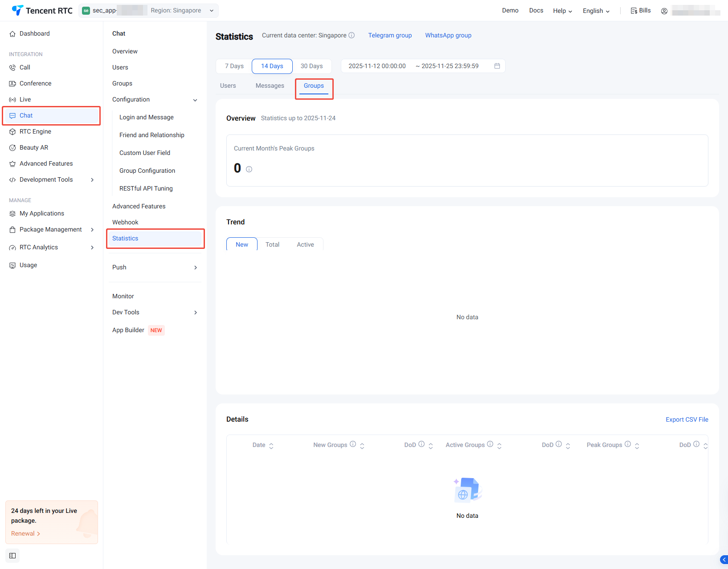
Task: Expand the Push menu section
Action: 195,268
